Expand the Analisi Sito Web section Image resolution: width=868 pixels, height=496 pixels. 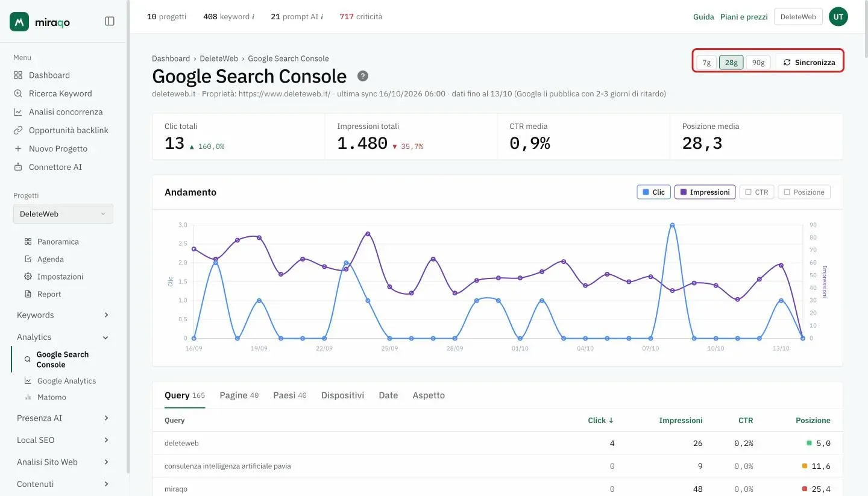pyautogui.click(x=63, y=462)
